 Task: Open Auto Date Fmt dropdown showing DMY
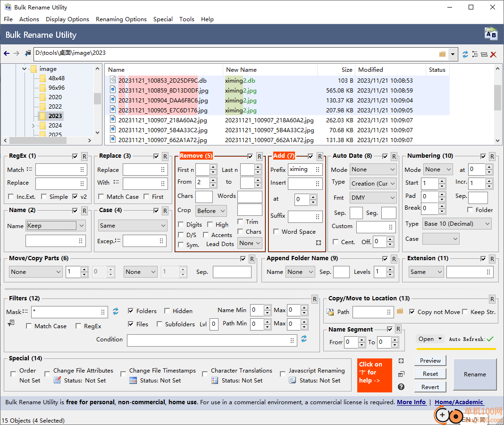373,197
